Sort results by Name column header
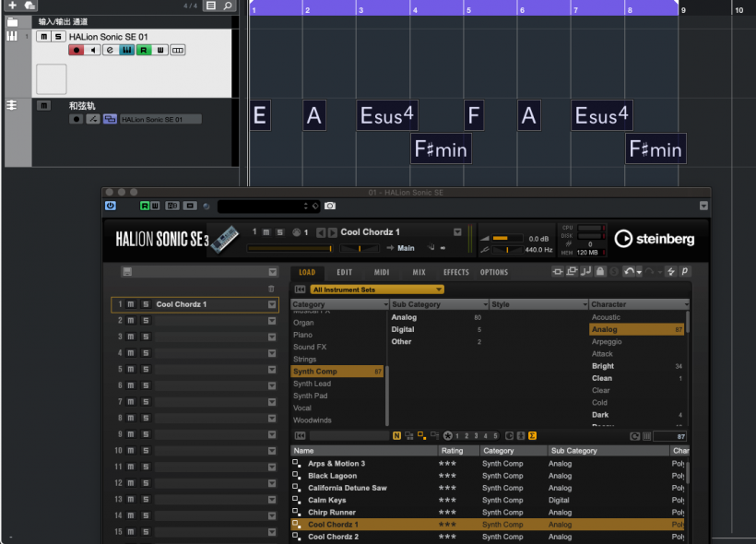This screenshot has width=756, height=544. click(303, 451)
